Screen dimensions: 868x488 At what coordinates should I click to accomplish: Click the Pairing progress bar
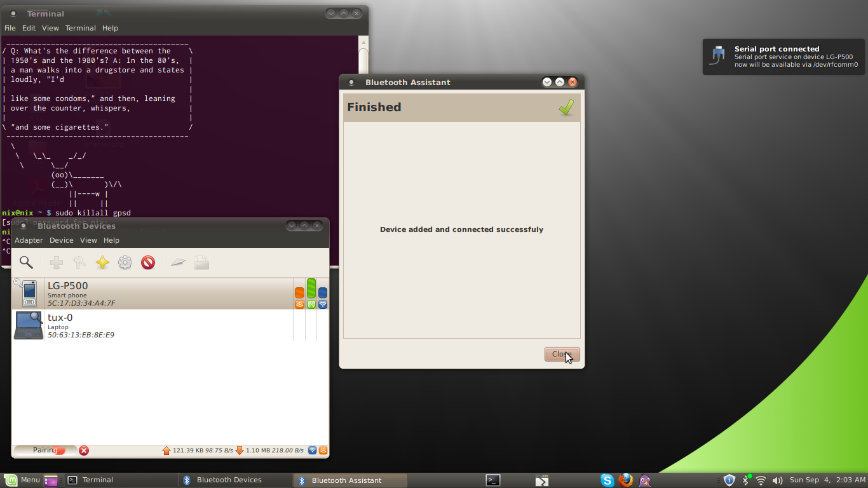[45, 451]
